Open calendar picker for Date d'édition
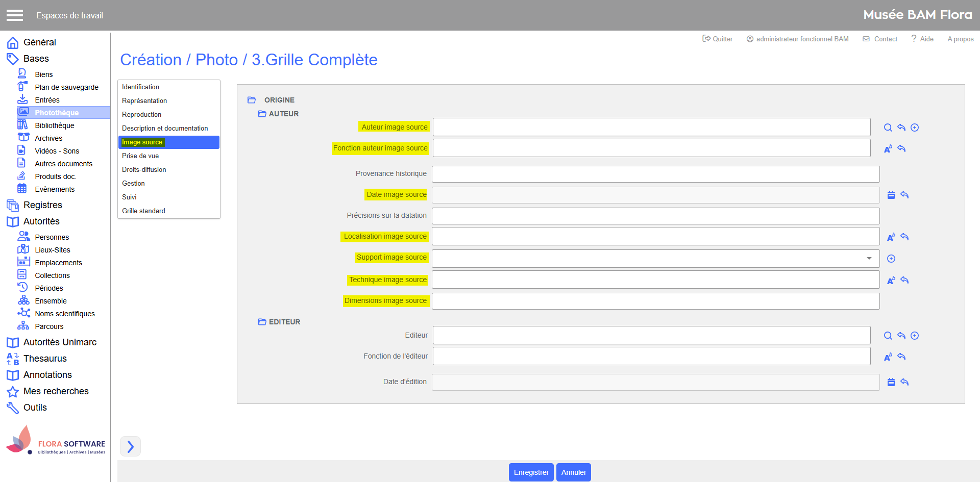 (891, 382)
